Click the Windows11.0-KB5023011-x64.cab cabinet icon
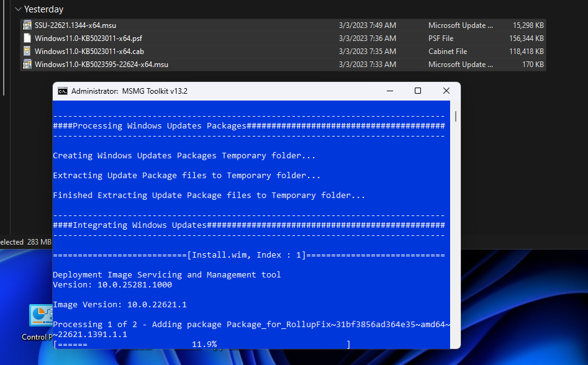This screenshot has width=588, height=365. 27,52
